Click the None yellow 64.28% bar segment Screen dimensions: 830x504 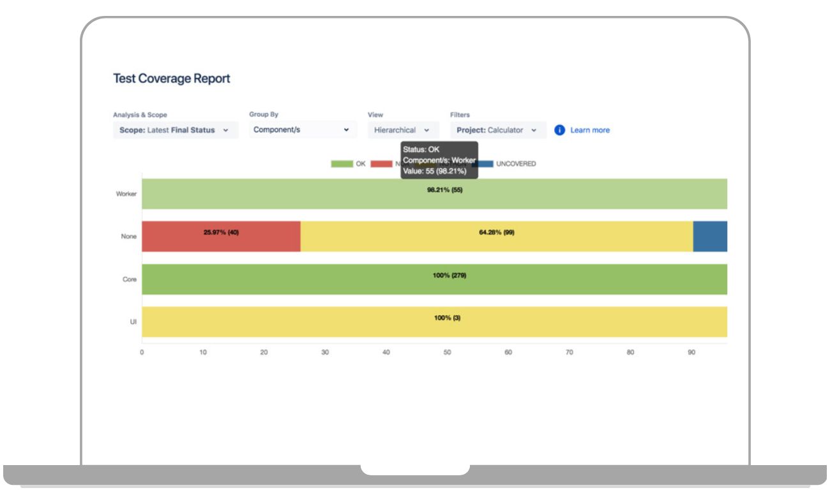pyautogui.click(x=496, y=237)
